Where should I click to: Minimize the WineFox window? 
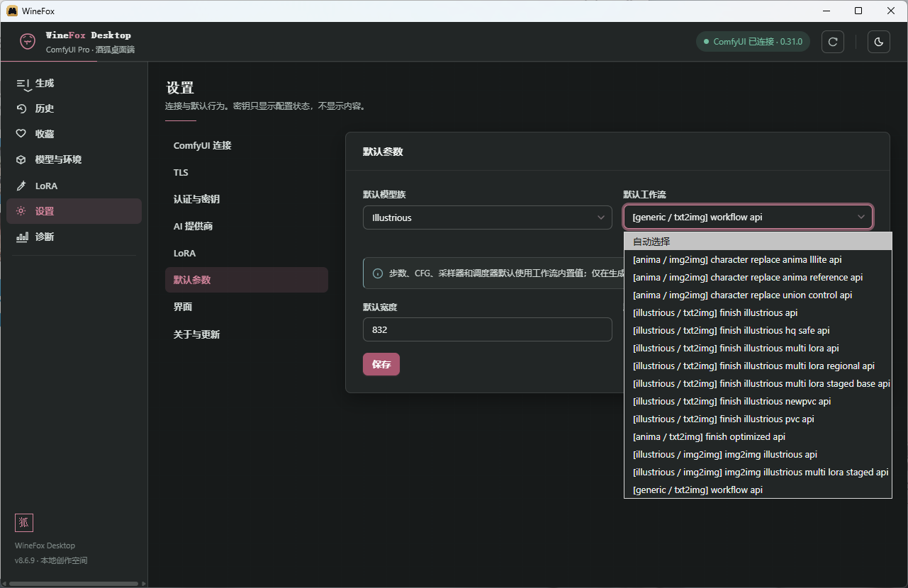[x=826, y=11]
